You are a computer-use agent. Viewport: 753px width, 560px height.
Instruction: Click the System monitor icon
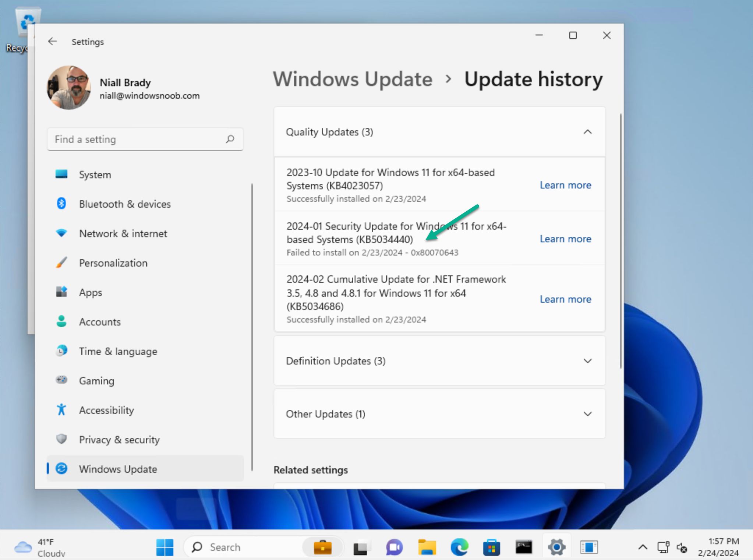(x=61, y=174)
